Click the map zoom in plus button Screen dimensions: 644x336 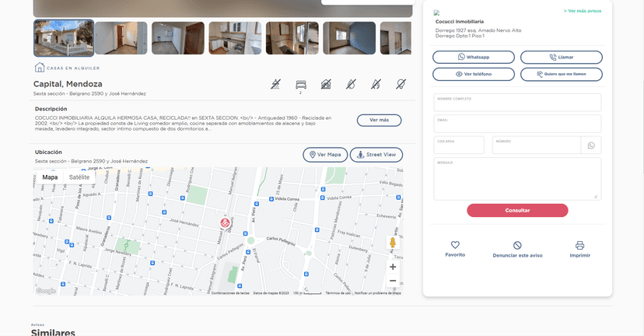pyautogui.click(x=393, y=267)
